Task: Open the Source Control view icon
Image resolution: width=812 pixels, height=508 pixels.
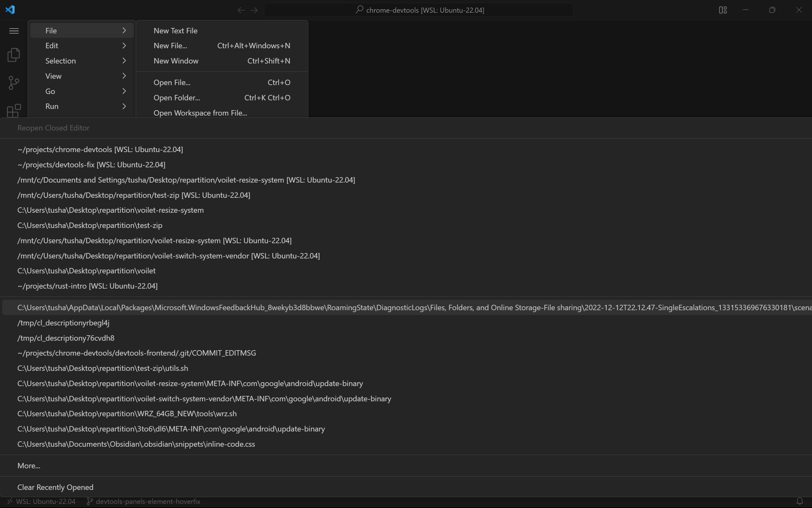Action: [14, 83]
